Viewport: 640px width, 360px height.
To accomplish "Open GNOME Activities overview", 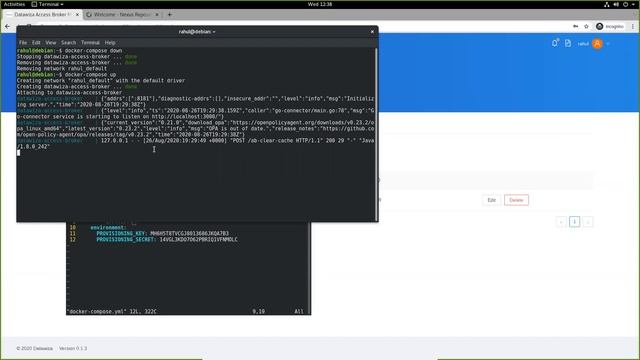I will 15,4.
